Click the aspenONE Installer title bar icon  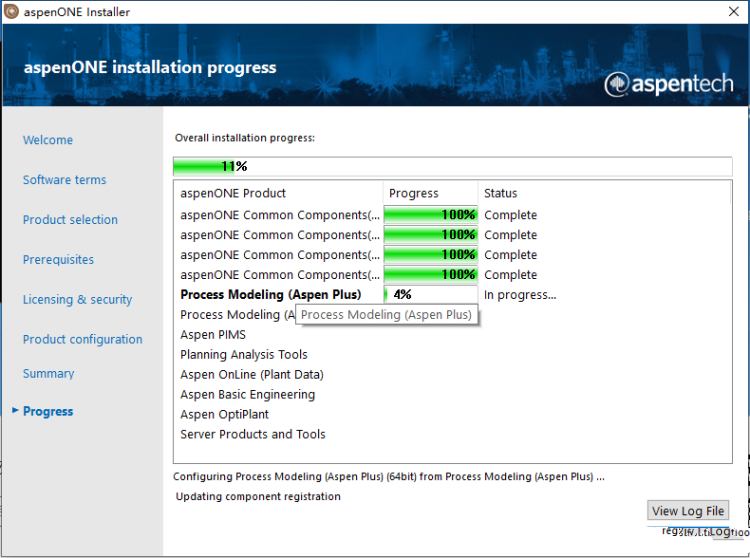11,11
